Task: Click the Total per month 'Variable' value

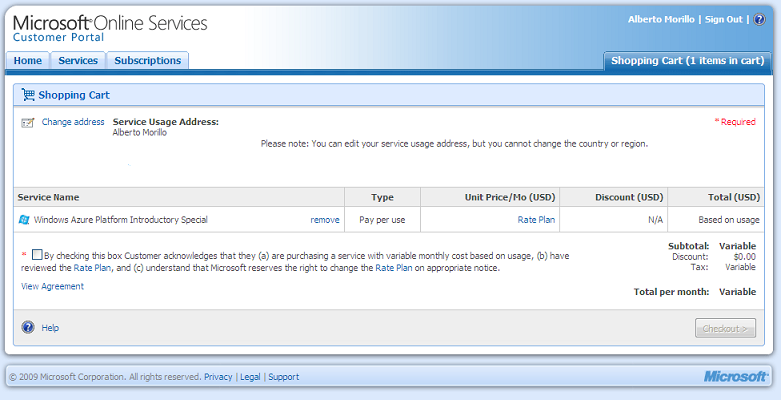Action: coord(737,292)
